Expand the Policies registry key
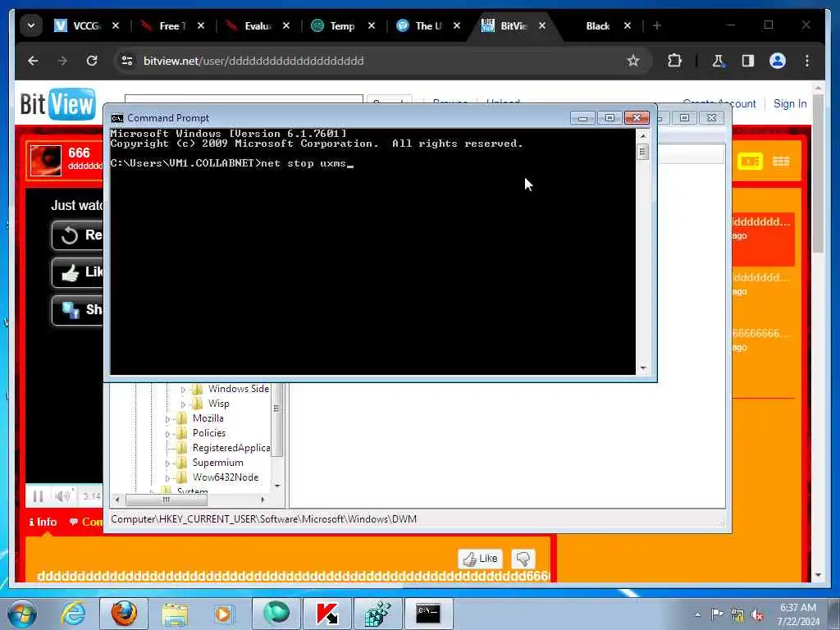840x630 pixels. click(167, 434)
